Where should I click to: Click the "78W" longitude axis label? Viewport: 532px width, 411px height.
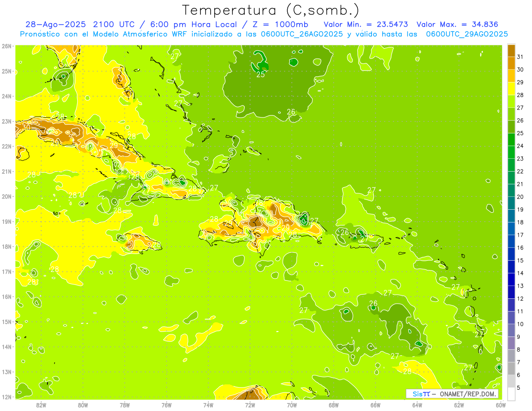[125, 405]
